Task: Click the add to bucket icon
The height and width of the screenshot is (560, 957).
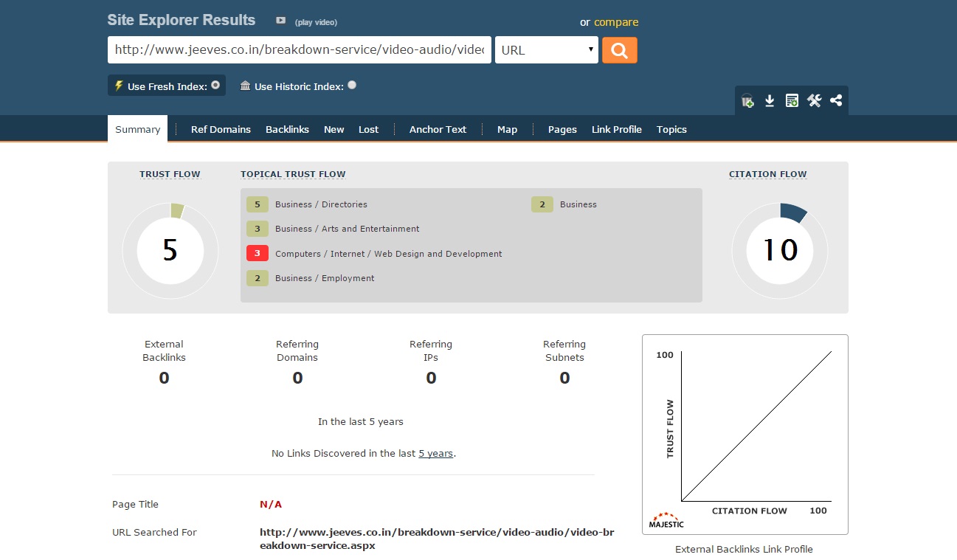Action: 747,100
